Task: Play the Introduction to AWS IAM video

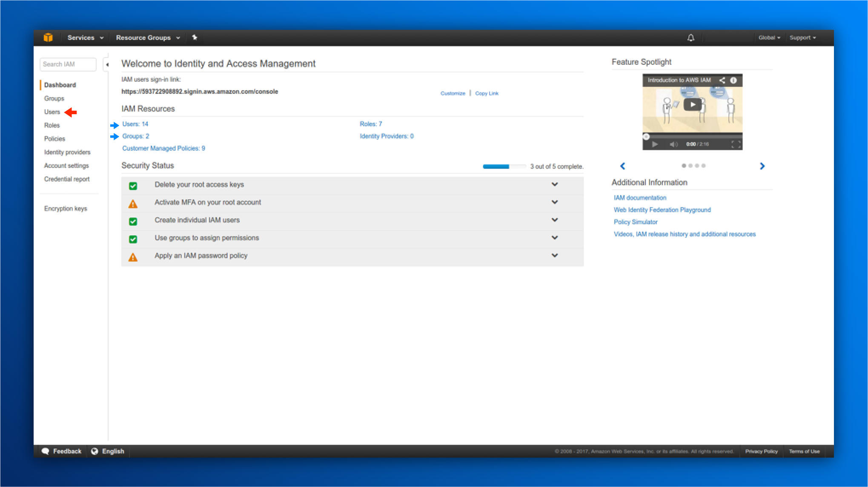Action: 693,104
